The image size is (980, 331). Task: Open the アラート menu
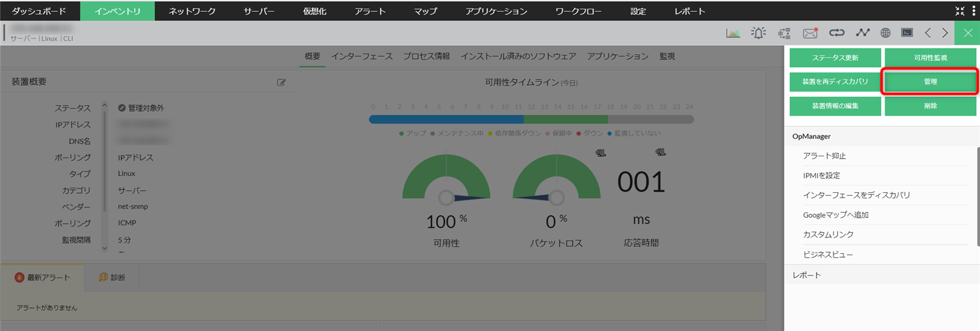pyautogui.click(x=370, y=11)
